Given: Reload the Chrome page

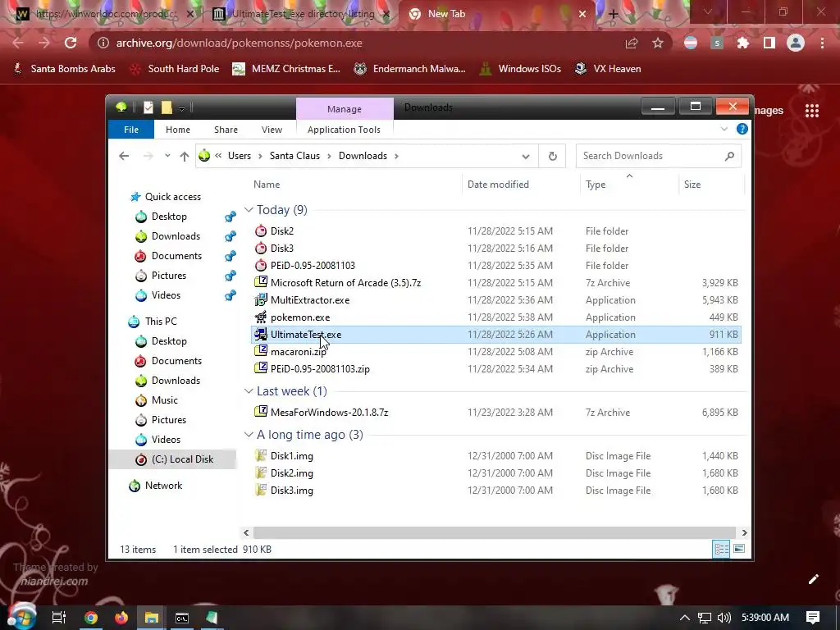Looking at the screenshot, I should click(71, 43).
